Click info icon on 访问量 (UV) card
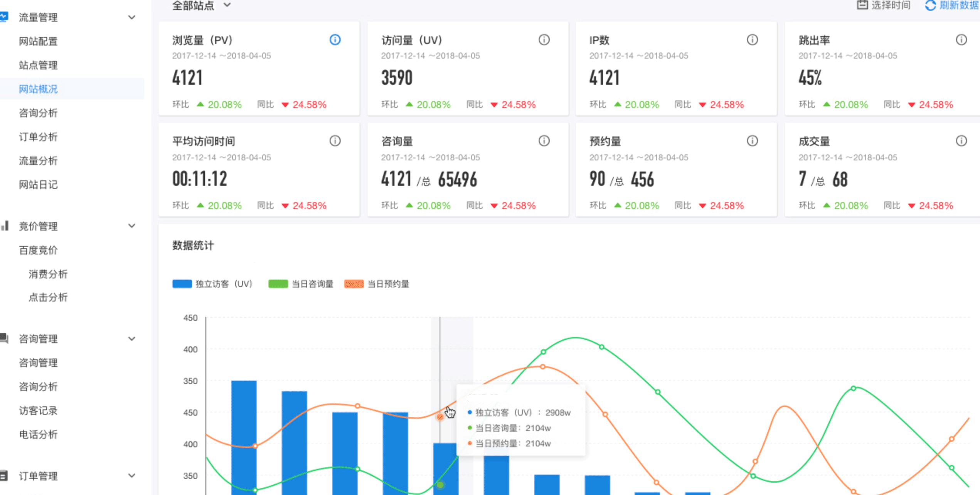980x495 pixels. pyautogui.click(x=544, y=40)
